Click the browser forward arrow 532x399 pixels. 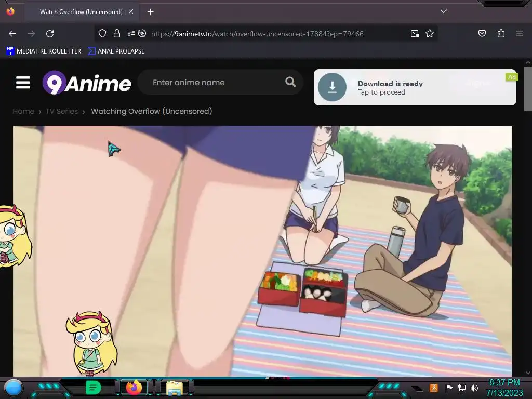(x=31, y=34)
